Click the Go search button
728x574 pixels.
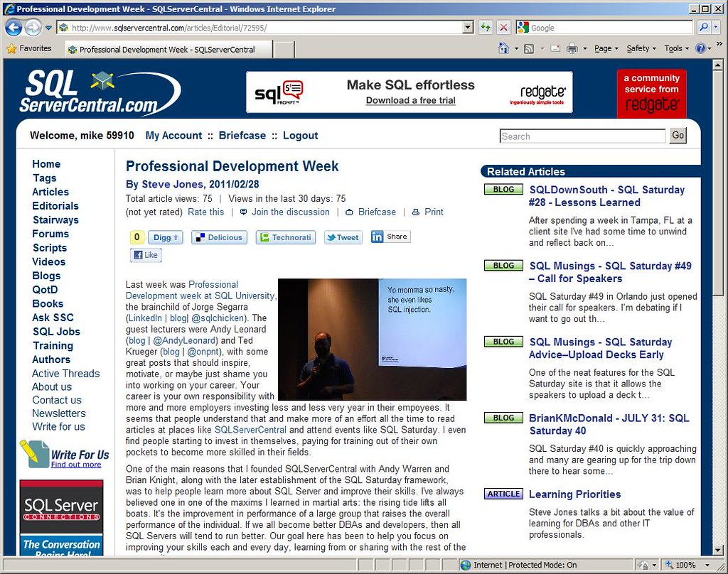pos(678,135)
